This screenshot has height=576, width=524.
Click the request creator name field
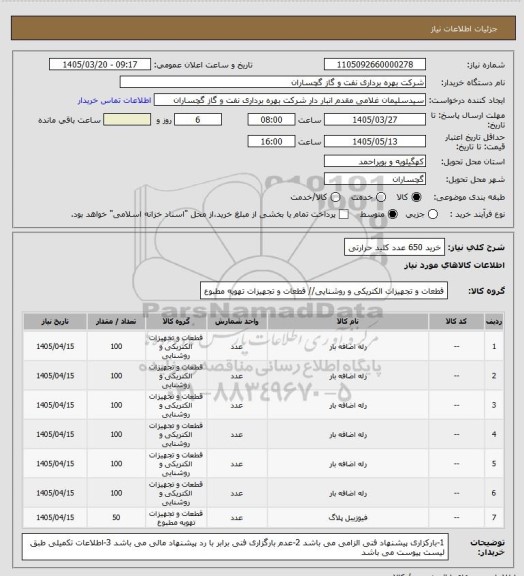click(290, 100)
